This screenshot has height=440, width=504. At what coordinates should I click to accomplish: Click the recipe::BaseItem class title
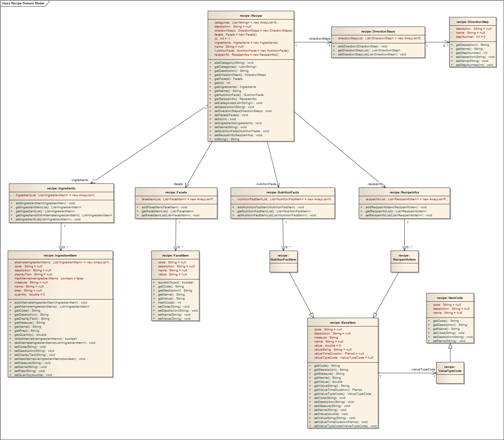coord(343,323)
